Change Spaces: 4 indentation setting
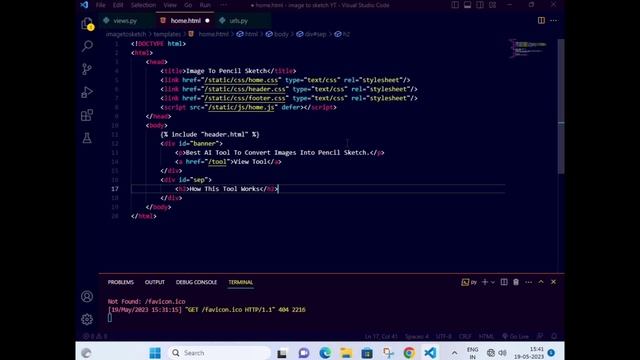640x360 pixels. pos(417,336)
